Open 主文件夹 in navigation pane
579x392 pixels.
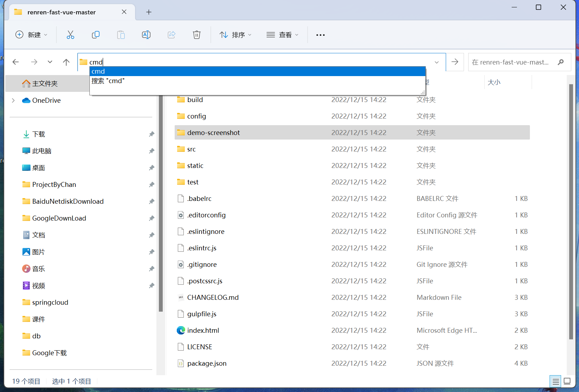pos(45,83)
